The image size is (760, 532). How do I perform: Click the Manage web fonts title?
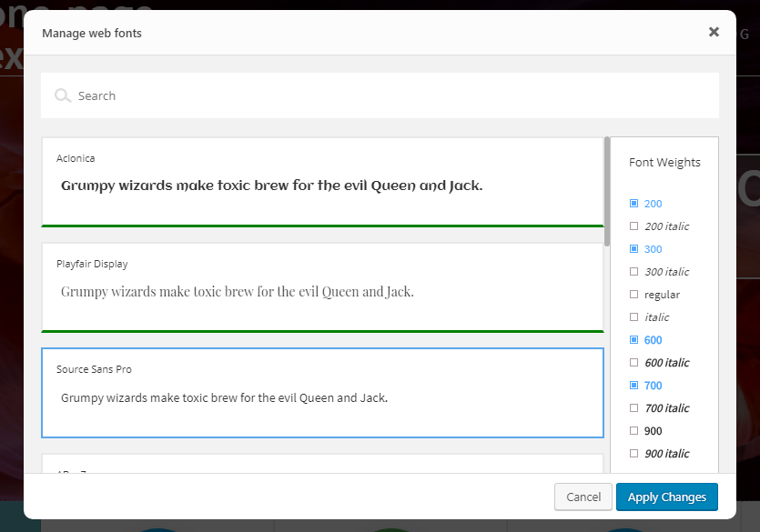pyautogui.click(x=92, y=34)
